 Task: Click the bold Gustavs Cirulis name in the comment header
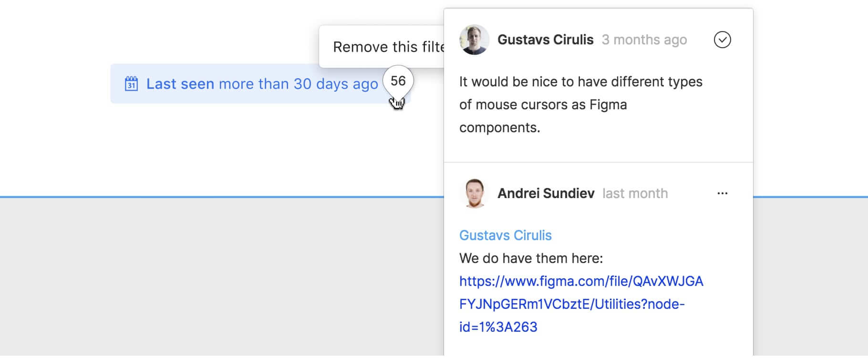pyautogui.click(x=545, y=40)
